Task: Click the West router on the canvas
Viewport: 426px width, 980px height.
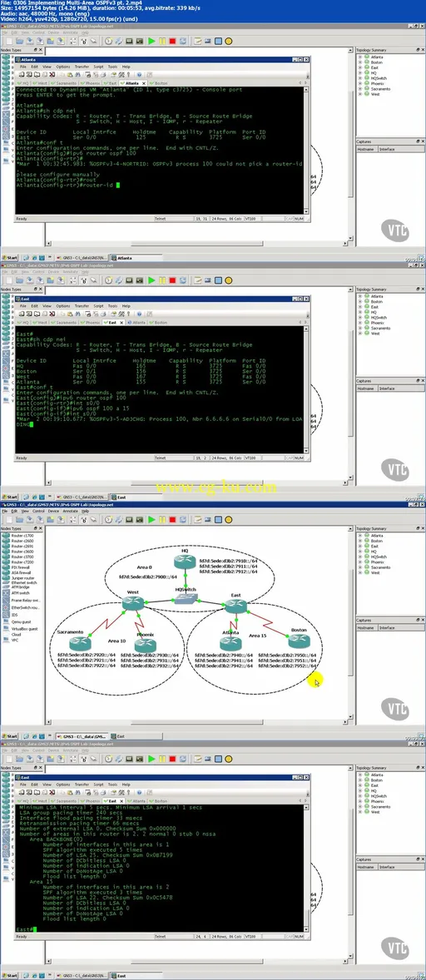Action: (133, 604)
